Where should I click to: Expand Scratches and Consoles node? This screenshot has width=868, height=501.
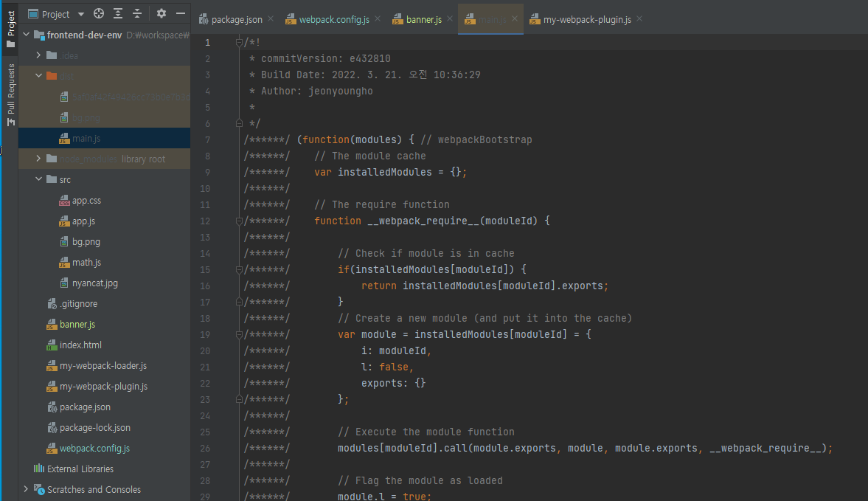pos(26,489)
